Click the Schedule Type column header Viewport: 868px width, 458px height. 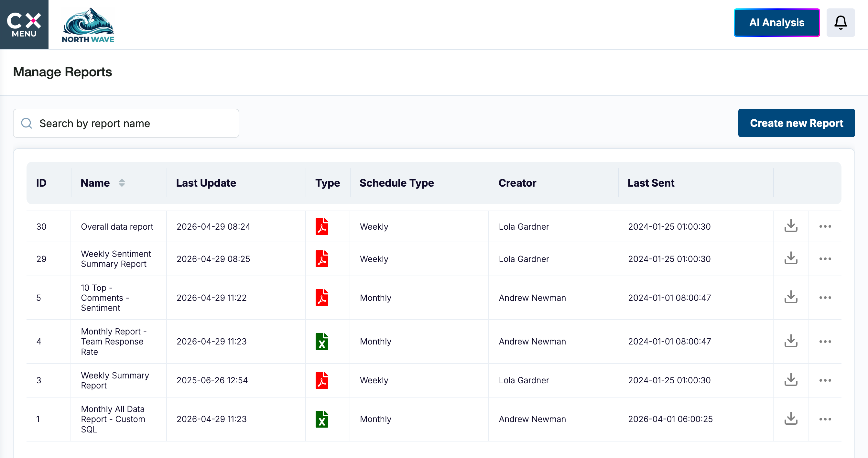[x=396, y=183]
